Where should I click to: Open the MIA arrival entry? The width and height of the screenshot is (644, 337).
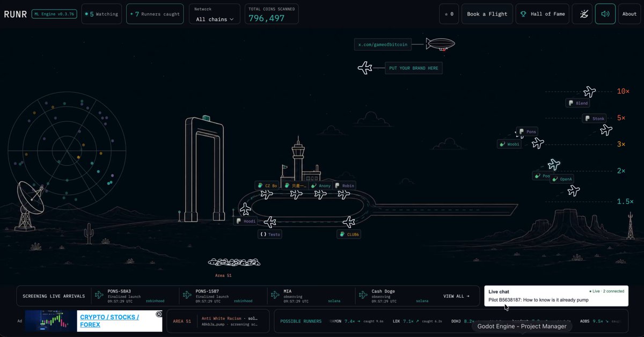click(x=311, y=296)
